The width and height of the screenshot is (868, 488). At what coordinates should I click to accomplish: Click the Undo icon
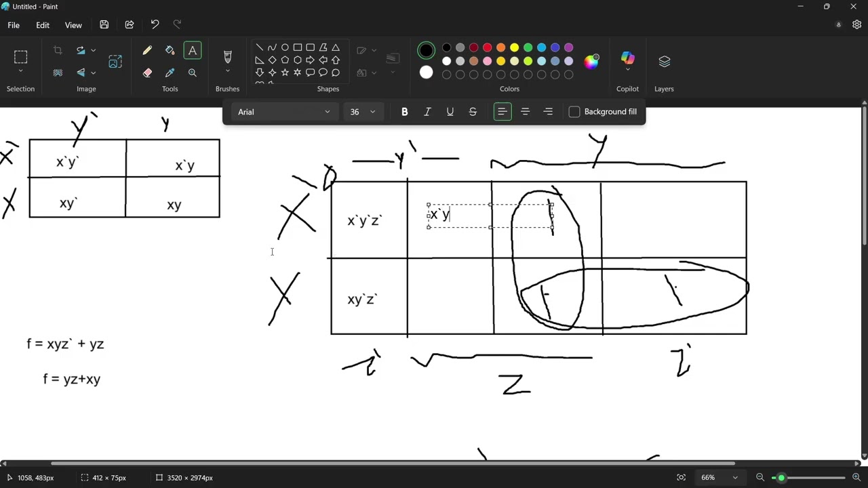point(155,25)
